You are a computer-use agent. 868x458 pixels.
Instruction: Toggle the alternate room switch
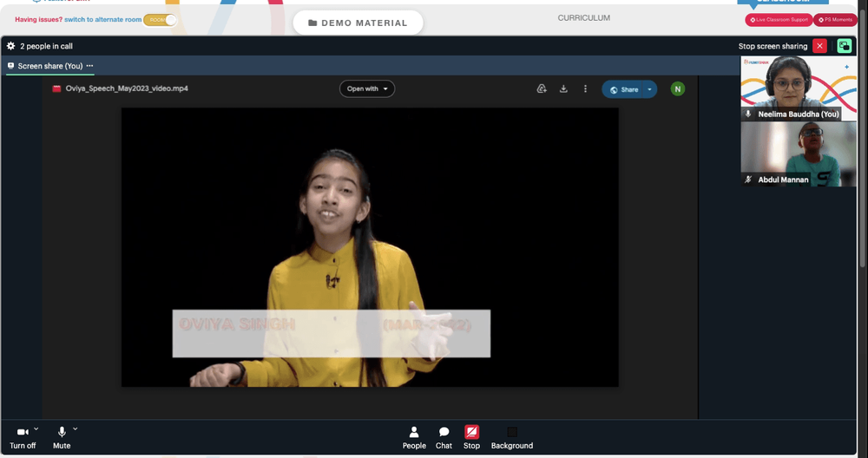coord(160,20)
